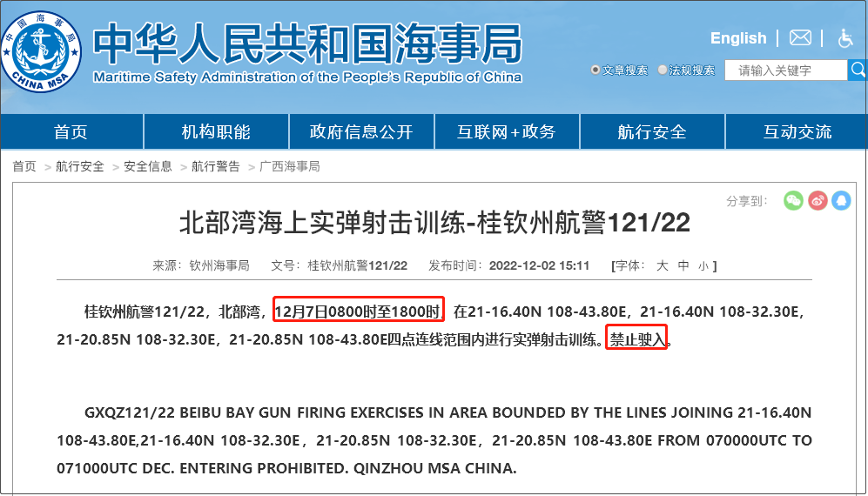Share article to Weibo
Image resolution: width=868 pixels, height=496 pixels.
[817, 201]
